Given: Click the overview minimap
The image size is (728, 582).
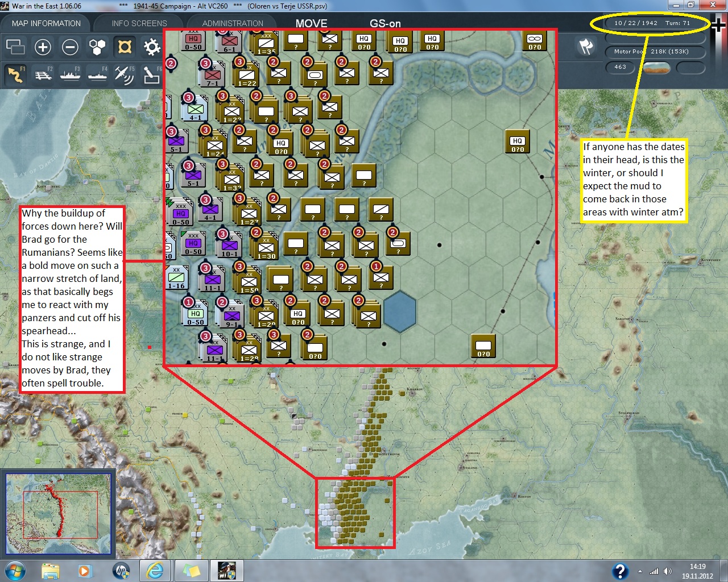Looking at the screenshot, I should point(58,514).
